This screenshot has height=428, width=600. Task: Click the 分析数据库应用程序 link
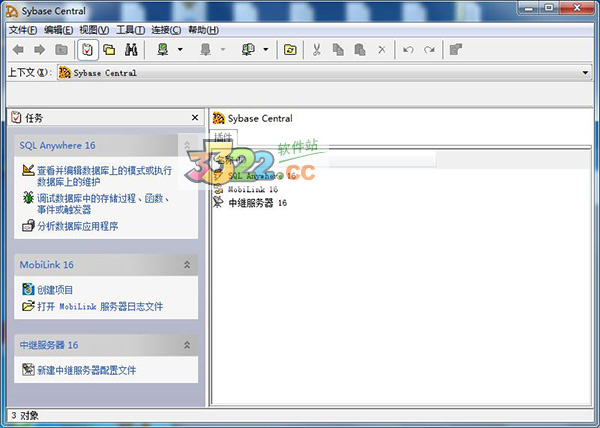(x=78, y=226)
